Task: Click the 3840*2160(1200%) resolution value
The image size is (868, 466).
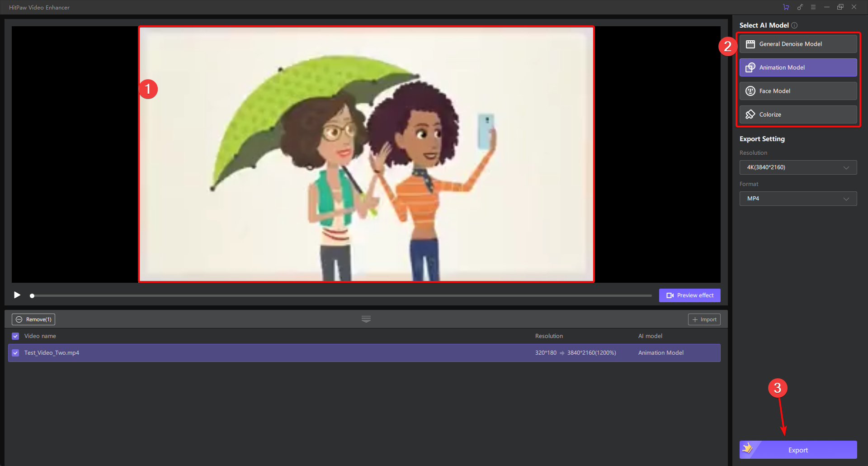Action: pyautogui.click(x=592, y=353)
